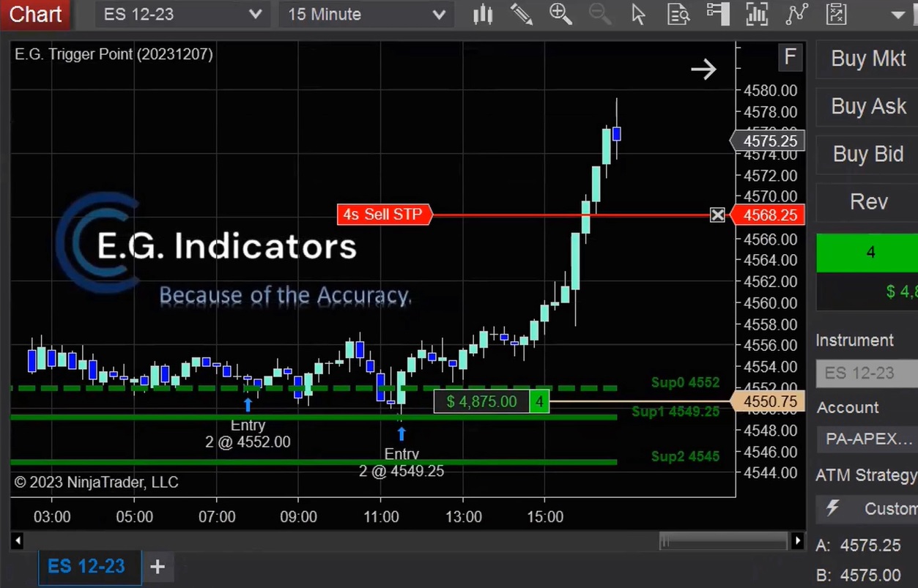Viewport: 918px width, 588px height.
Task: Click the ask price A: 4575.25
Action: (859, 545)
